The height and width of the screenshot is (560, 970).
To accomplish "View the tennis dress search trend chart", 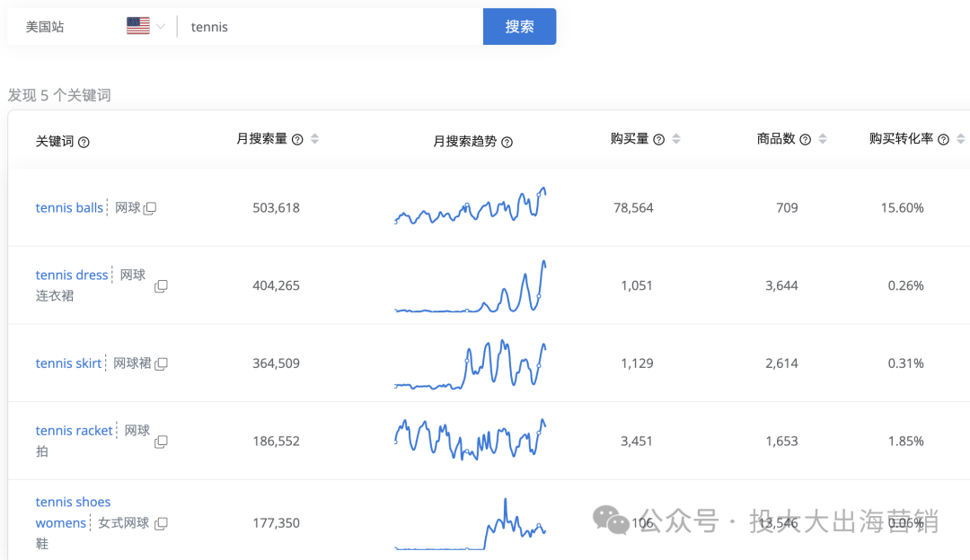I will coord(470,286).
